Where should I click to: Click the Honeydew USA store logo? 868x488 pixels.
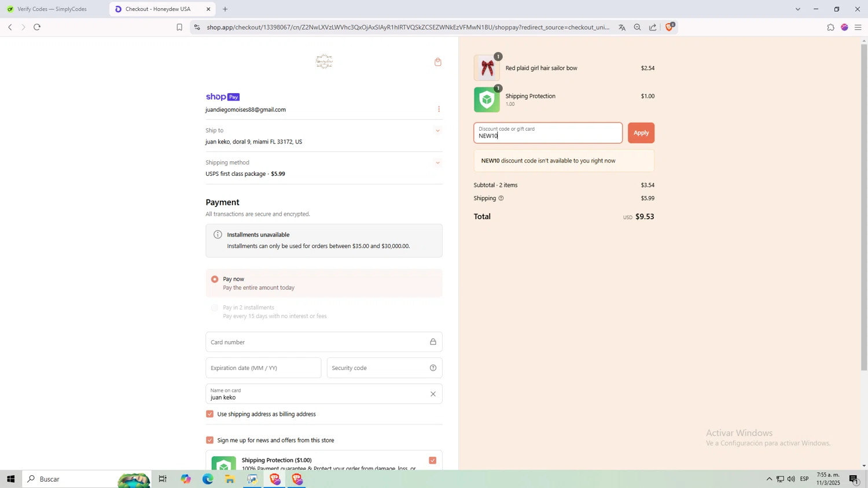coord(324,62)
